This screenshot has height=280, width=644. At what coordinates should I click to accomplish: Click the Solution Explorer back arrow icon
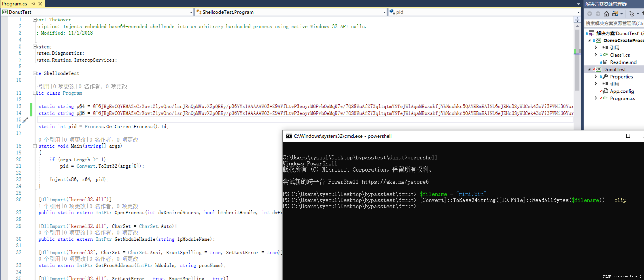coord(589,14)
